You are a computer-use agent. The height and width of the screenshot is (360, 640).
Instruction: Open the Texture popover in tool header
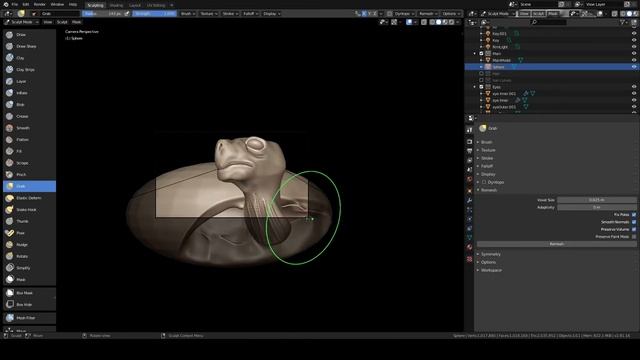point(209,13)
